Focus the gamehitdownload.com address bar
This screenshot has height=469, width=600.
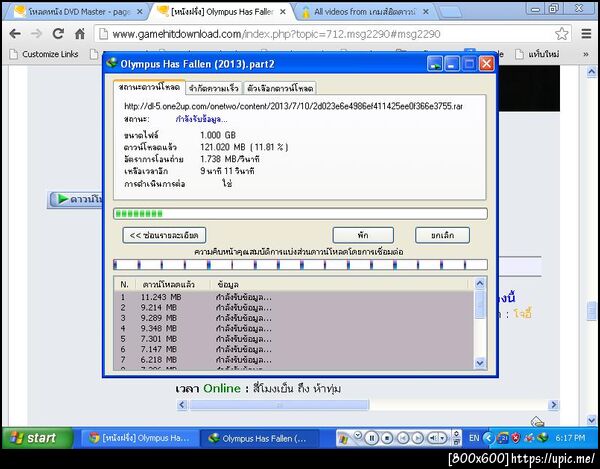point(332,34)
